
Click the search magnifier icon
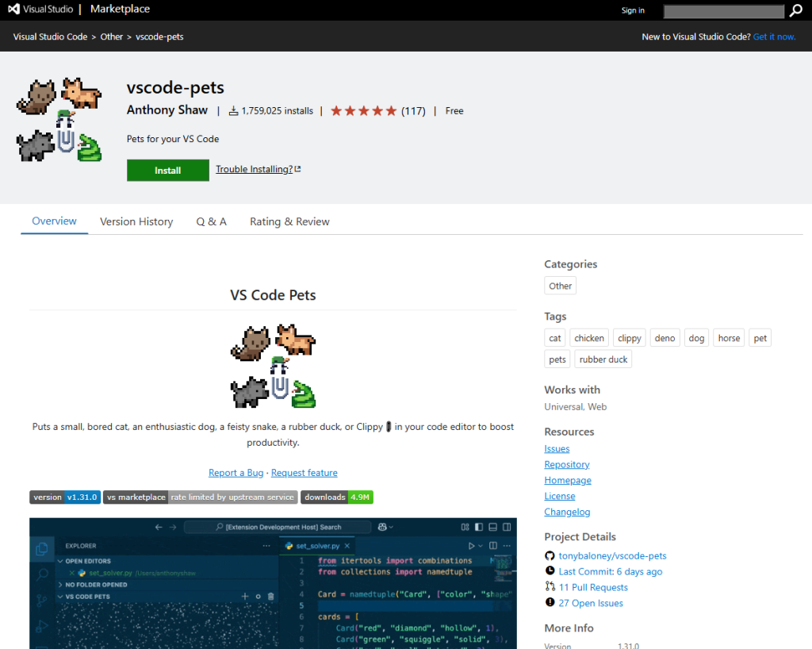(796, 11)
